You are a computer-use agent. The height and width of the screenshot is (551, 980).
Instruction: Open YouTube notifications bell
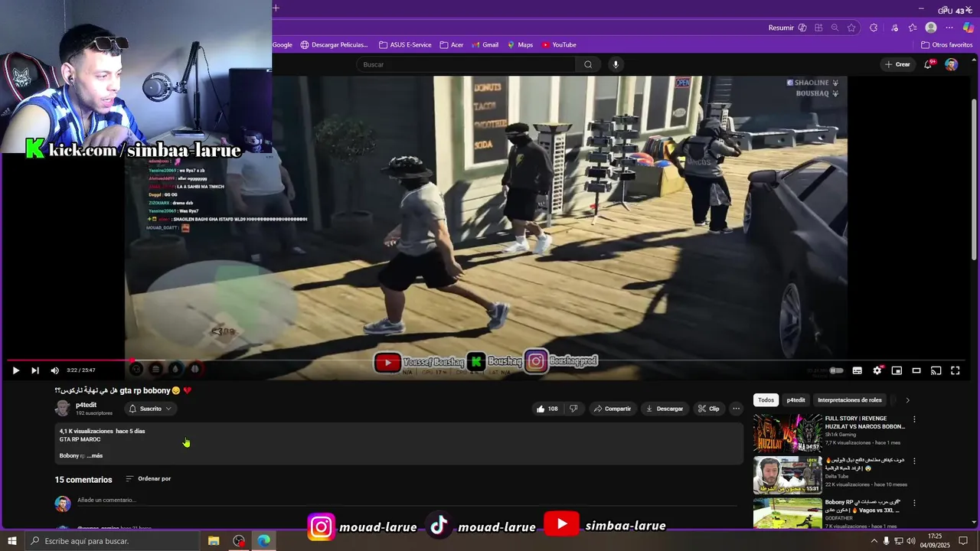coord(928,64)
